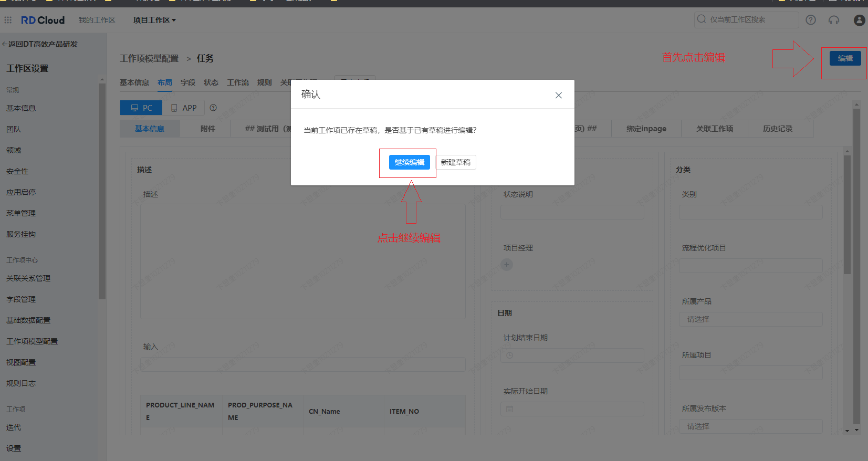Open 规则日志 in the sidebar
Screen dimensions: 868x461
click(21, 383)
